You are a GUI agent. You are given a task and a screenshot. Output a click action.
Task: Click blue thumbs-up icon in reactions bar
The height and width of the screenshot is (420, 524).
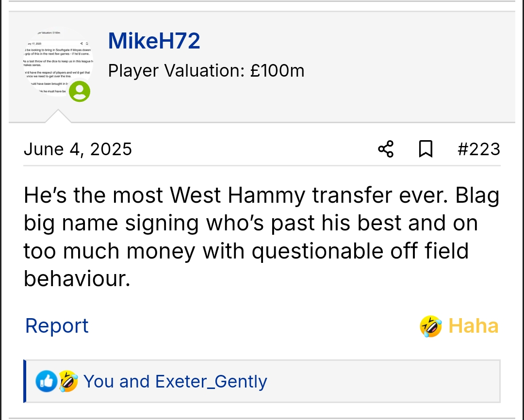(46, 382)
